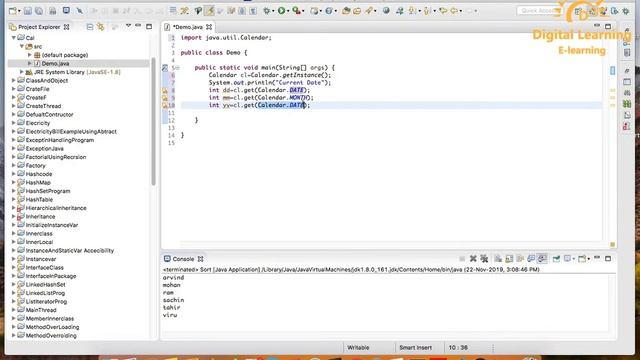Click warning marker on line 10 gutter
This screenshot has width=640, height=360.
coord(165,105)
